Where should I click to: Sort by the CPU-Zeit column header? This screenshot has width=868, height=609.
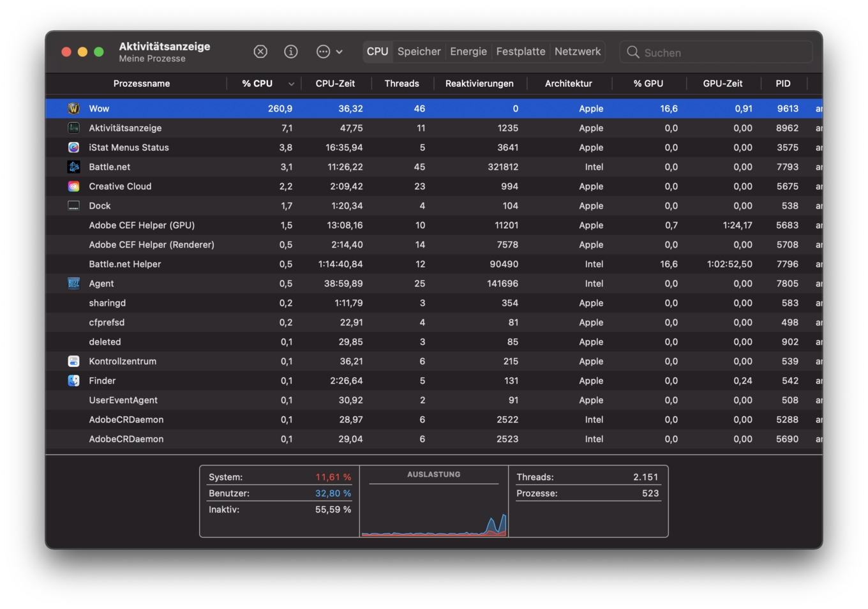pos(335,84)
